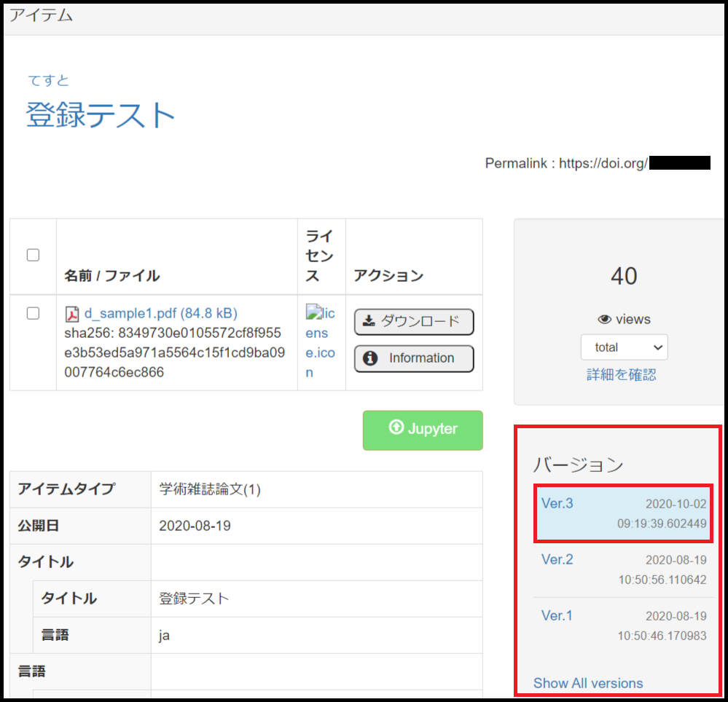Viewport: 728px width, 702px height.
Task: Switch to Ver.2 of the item
Action: click(557, 559)
